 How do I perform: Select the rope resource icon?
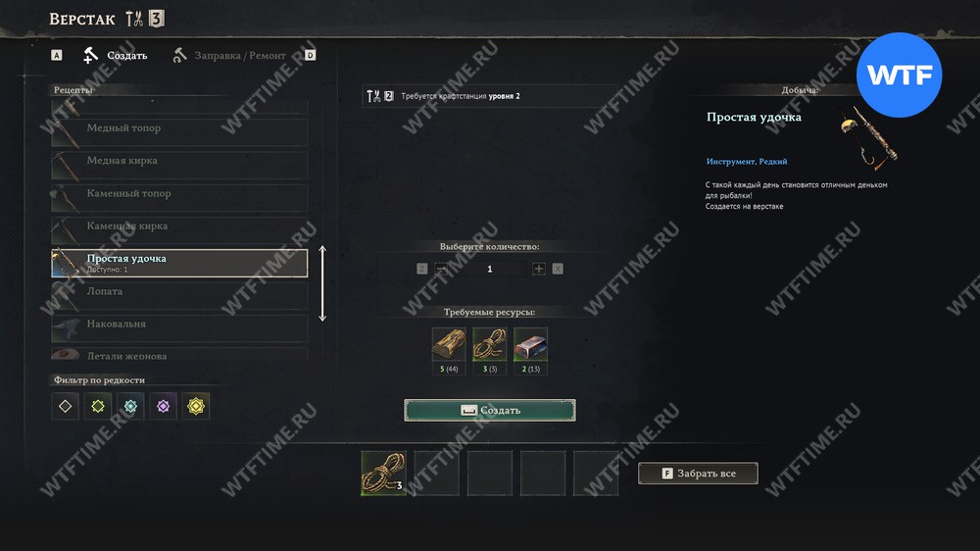(x=489, y=344)
